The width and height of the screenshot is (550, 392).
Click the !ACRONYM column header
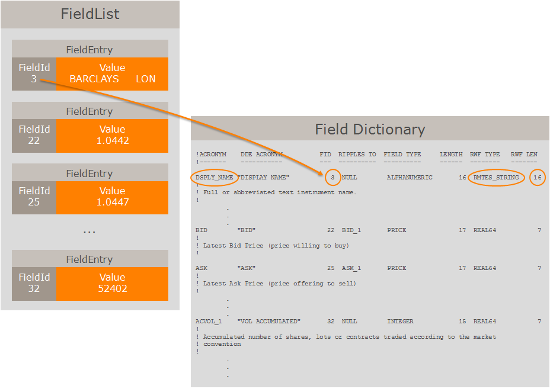pos(211,155)
